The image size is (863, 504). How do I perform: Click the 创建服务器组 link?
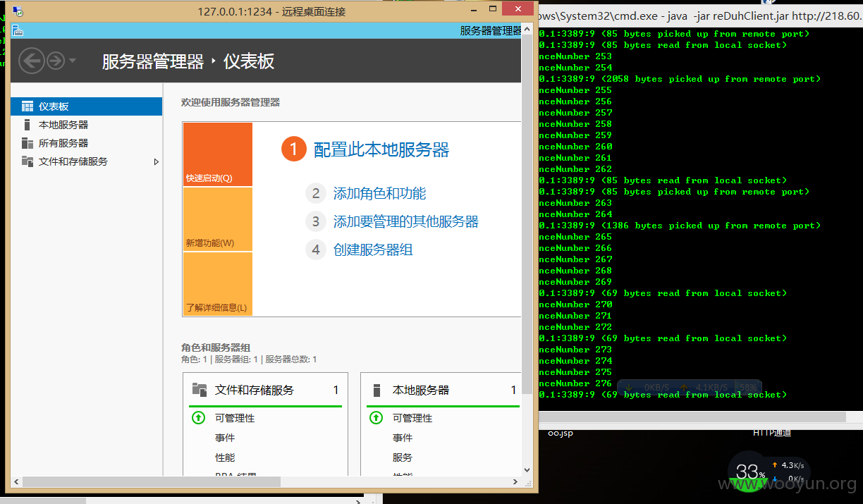373,250
